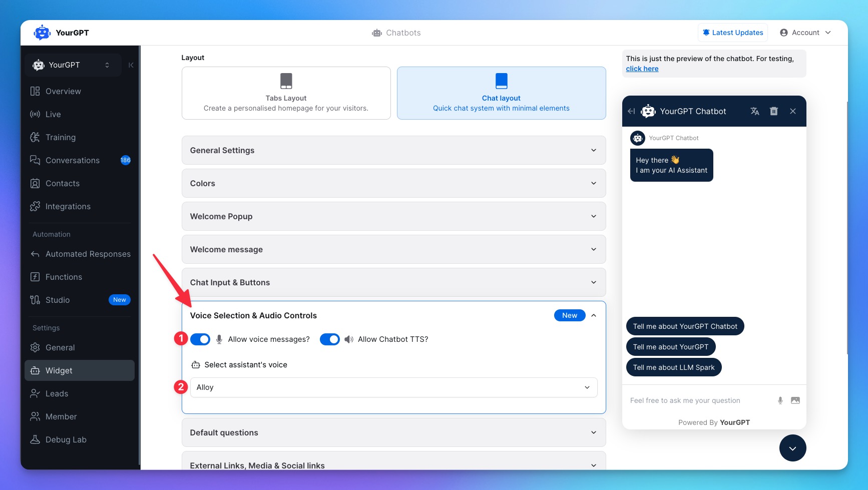Expand the Welcome message section
This screenshot has height=490, width=868.
(x=394, y=249)
